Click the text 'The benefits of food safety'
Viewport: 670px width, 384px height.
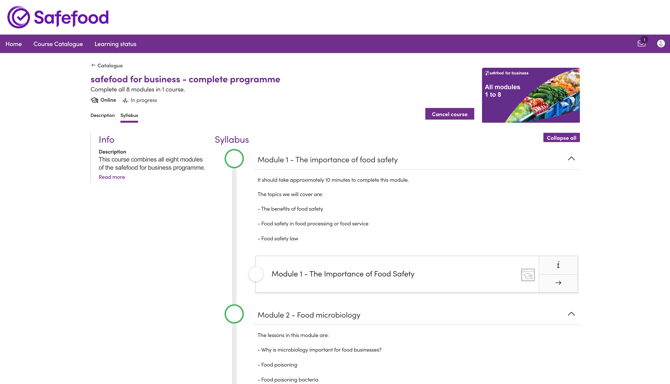pyautogui.click(x=292, y=209)
